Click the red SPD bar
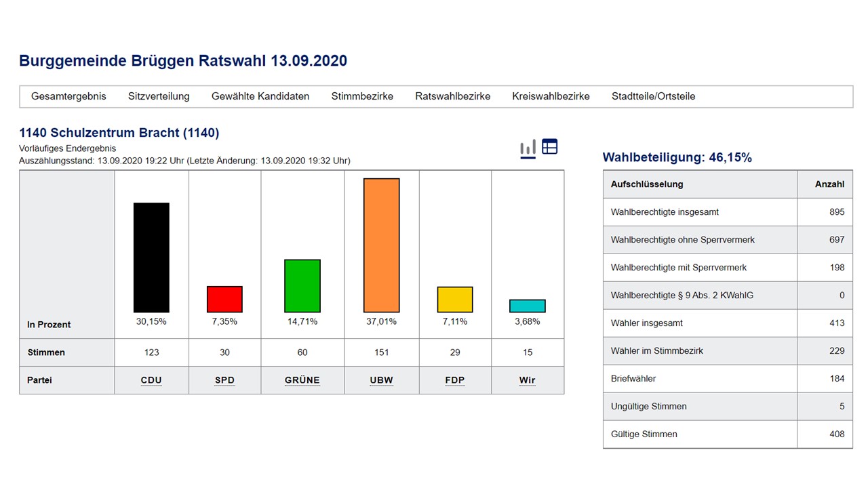 [224, 299]
